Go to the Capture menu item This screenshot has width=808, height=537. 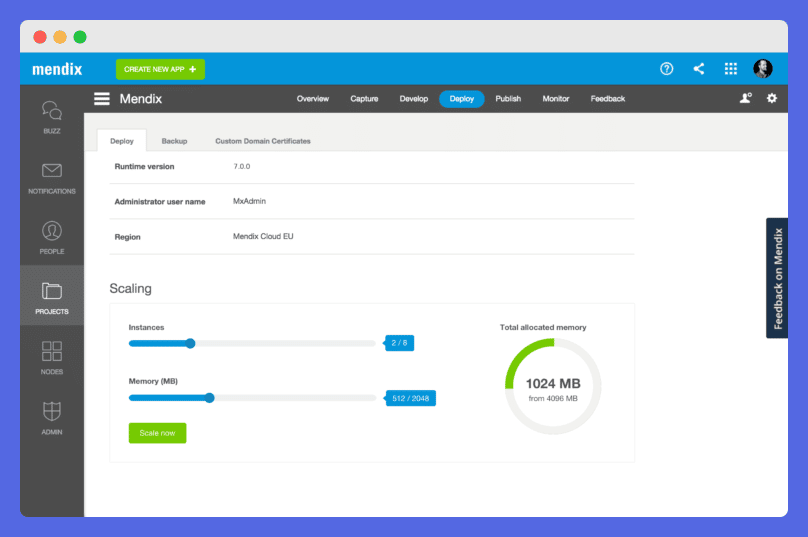(x=364, y=98)
